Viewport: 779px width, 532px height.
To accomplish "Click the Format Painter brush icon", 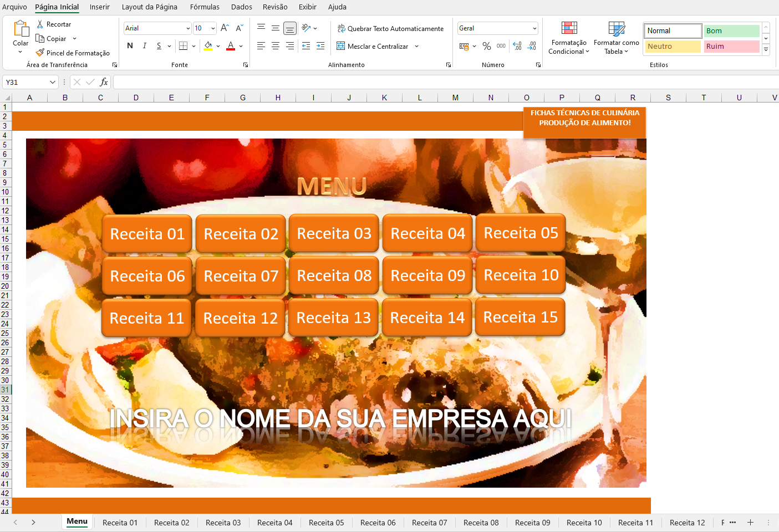I will point(40,53).
